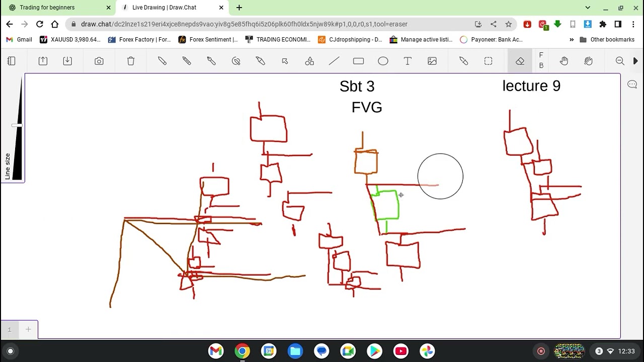Click the B back layer option
The image size is (644, 362).
tap(541, 66)
